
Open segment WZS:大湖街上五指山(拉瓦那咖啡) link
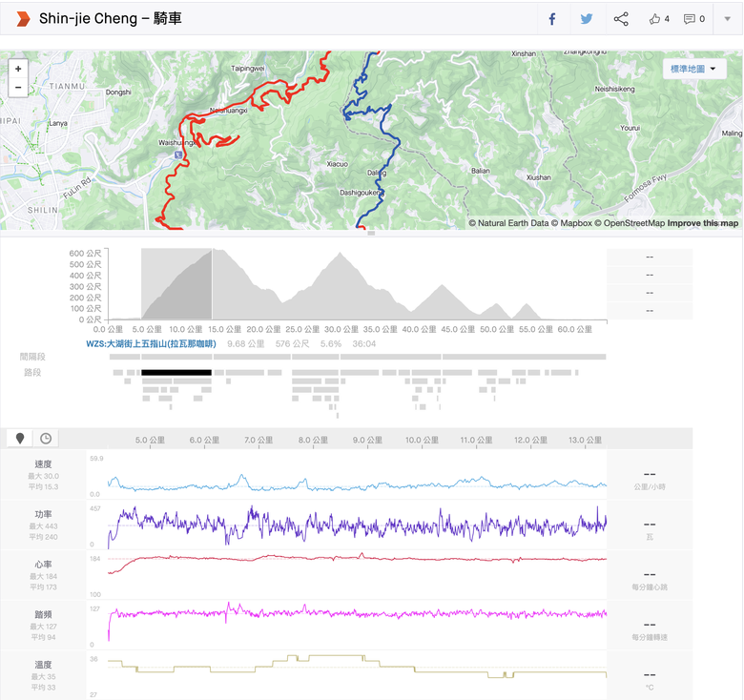pos(151,344)
